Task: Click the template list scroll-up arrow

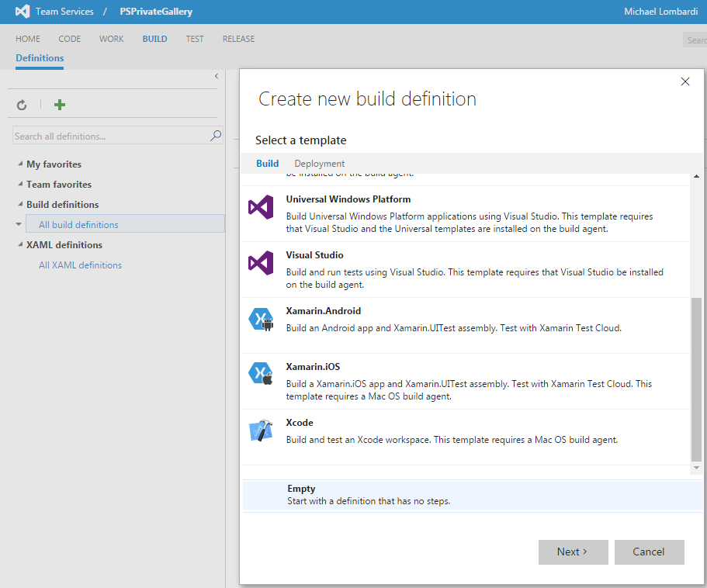Action: tap(696, 176)
